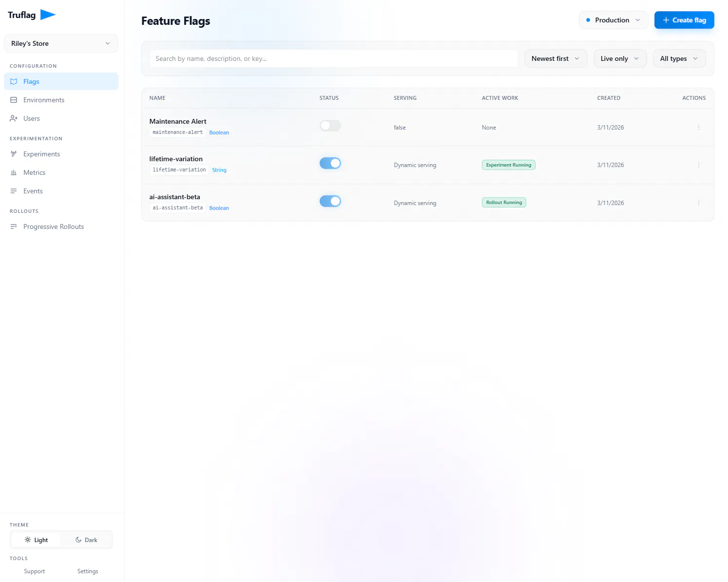This screenshot has width=728, height=582.
Task: Open the Newest first sort dropdown
Action: pyautogui.click(x=556, y=58)
